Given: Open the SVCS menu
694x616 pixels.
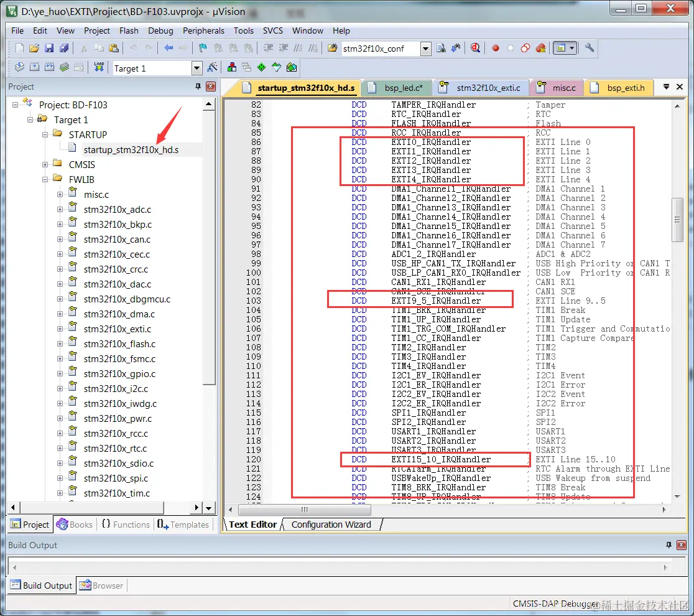Looking at the screenshot, I should [x=273, y=30].
